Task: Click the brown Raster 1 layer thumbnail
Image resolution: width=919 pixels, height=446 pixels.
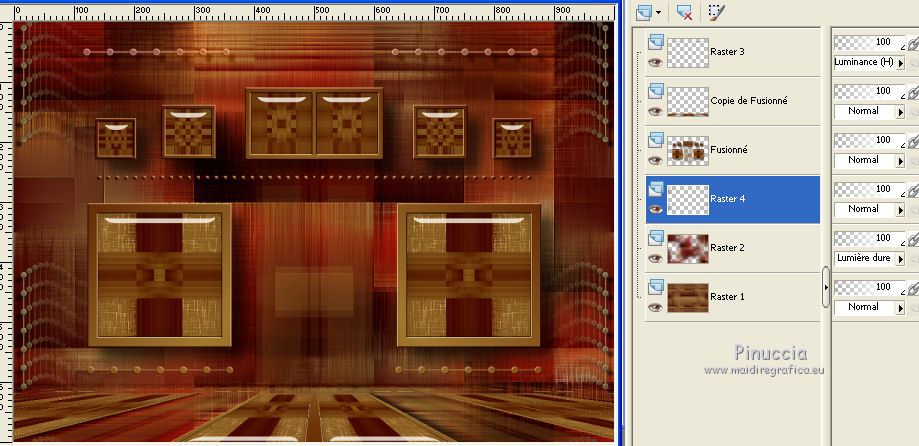Action: pyautogui.click(x=688, y=298)
